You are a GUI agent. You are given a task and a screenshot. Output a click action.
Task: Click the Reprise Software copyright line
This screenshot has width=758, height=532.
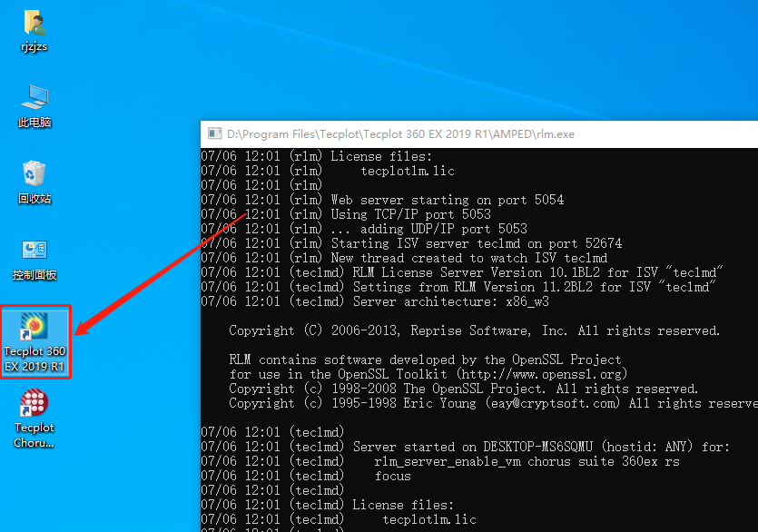474,330
